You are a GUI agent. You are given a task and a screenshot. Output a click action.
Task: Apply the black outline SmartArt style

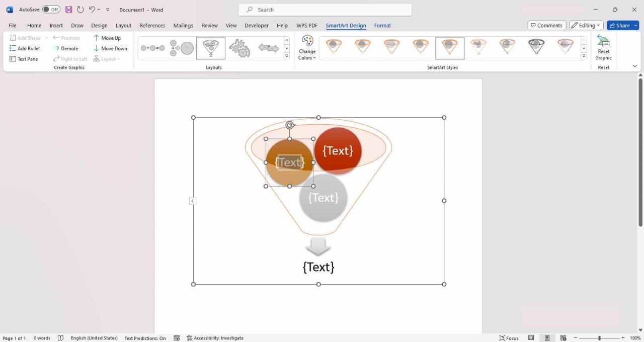point(536,47)
